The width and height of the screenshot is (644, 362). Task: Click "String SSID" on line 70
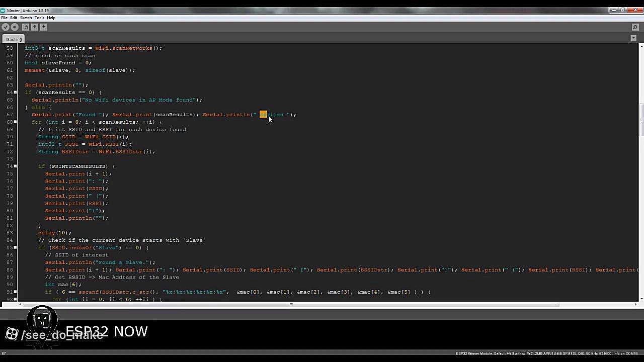56,137
